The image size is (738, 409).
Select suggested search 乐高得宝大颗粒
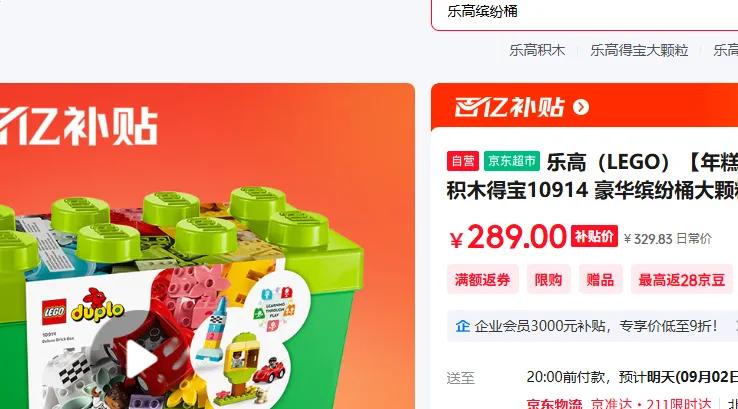tap(639, 50)
